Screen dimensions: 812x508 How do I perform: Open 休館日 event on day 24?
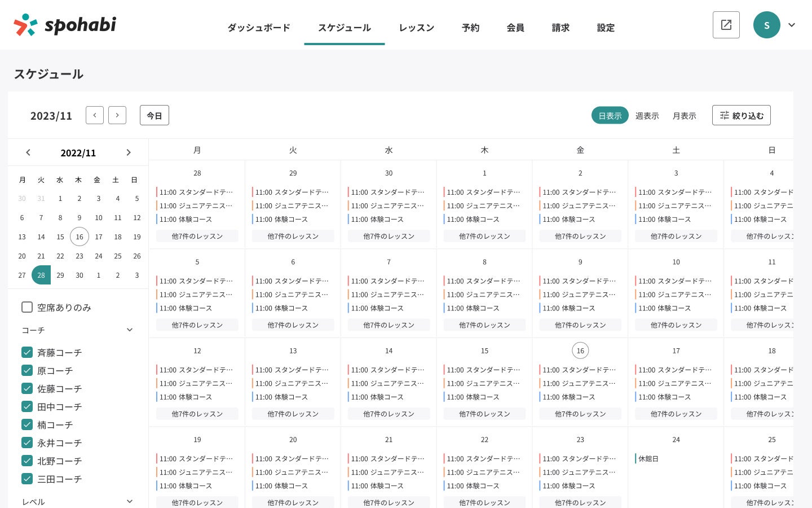pos(648,459)
